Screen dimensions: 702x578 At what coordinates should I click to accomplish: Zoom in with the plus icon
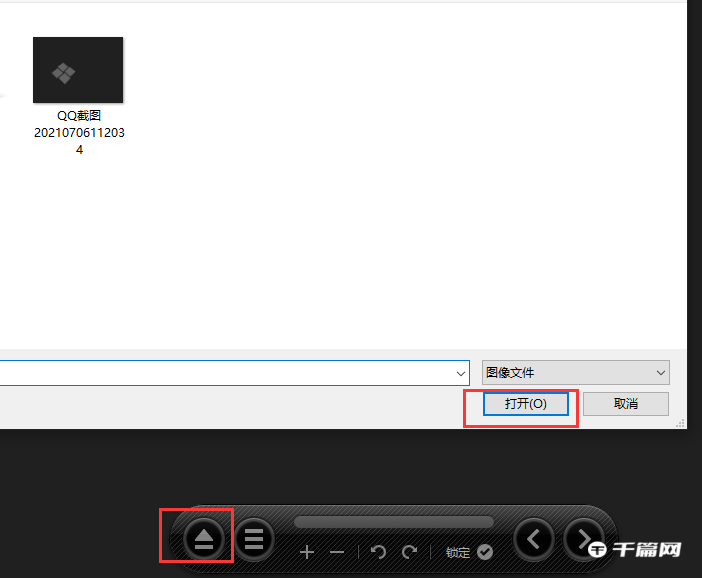(307, 552)
